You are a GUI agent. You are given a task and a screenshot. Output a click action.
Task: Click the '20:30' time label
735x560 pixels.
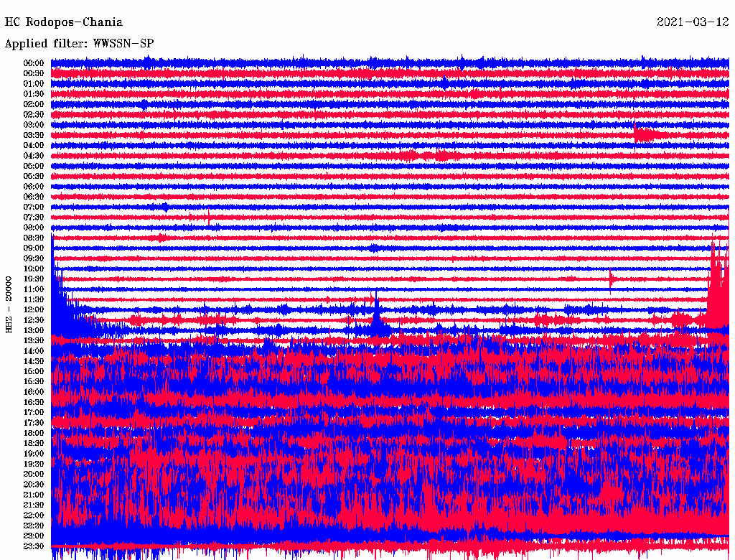(x=34, y=484)
